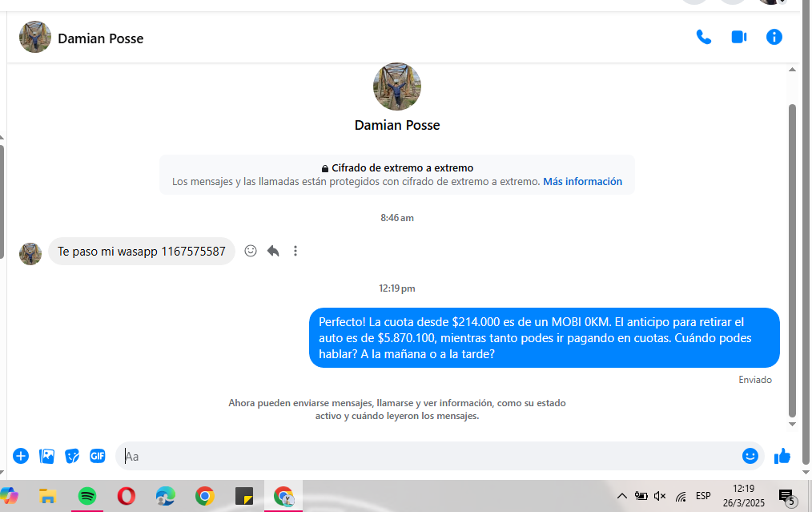812x512 pixels.
Task: Open Opera browser from the taskbar
Action: [x=127, y=496]
